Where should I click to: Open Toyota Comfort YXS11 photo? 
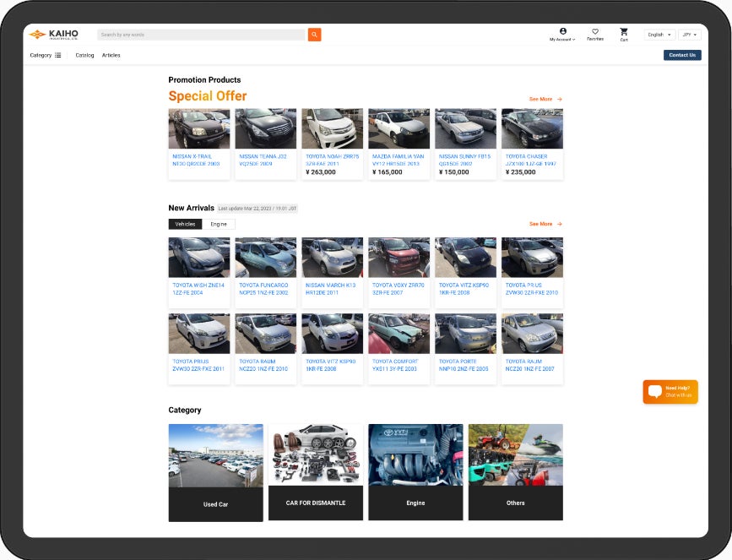pyautogui.click(x=399, y=334)
